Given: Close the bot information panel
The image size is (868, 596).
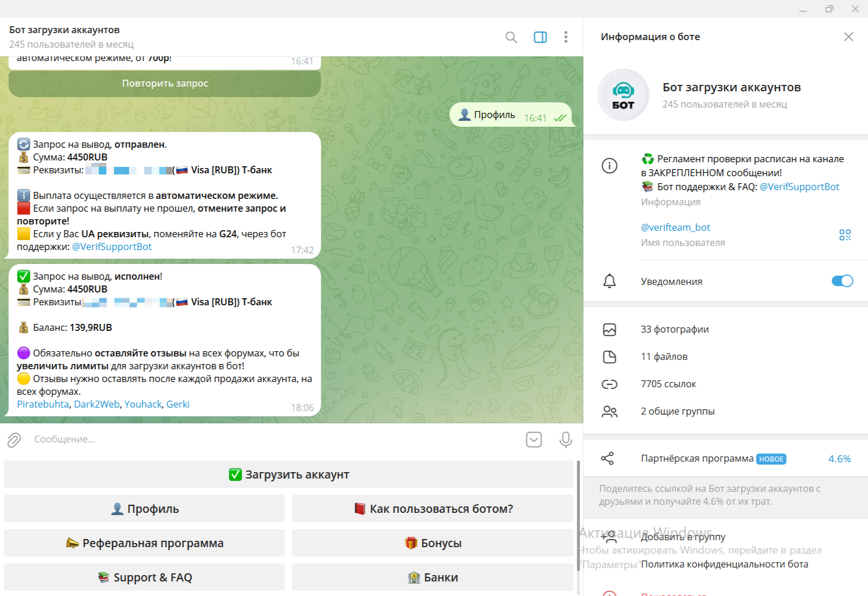Looking at the screenshot, I should click(848, 37).
